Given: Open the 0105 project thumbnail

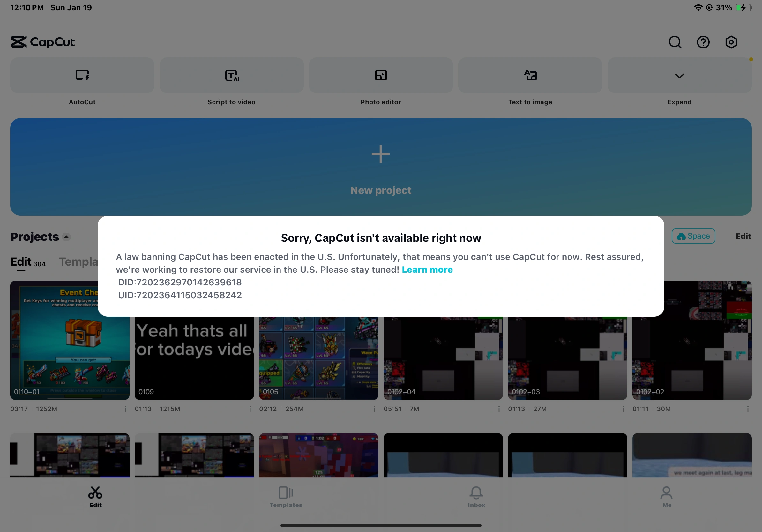Looking at the screenshot, I should point(318,358).
